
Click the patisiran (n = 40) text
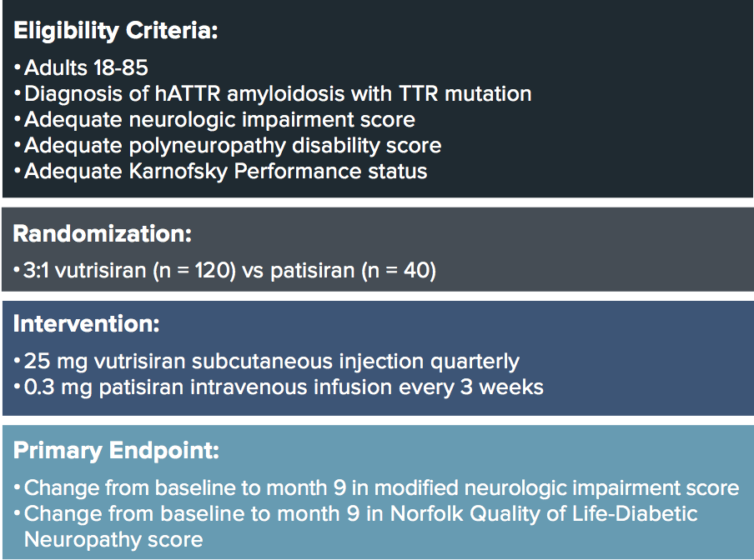(353, 270)
